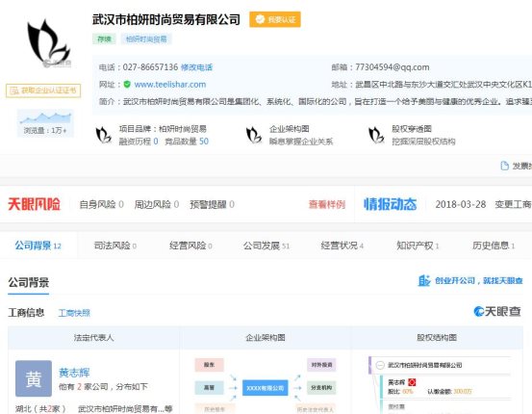Image resolution: width=532 pixels, height=414 pixels.
Task: Click 天眼风险 red heading
Action: (34, 204)
